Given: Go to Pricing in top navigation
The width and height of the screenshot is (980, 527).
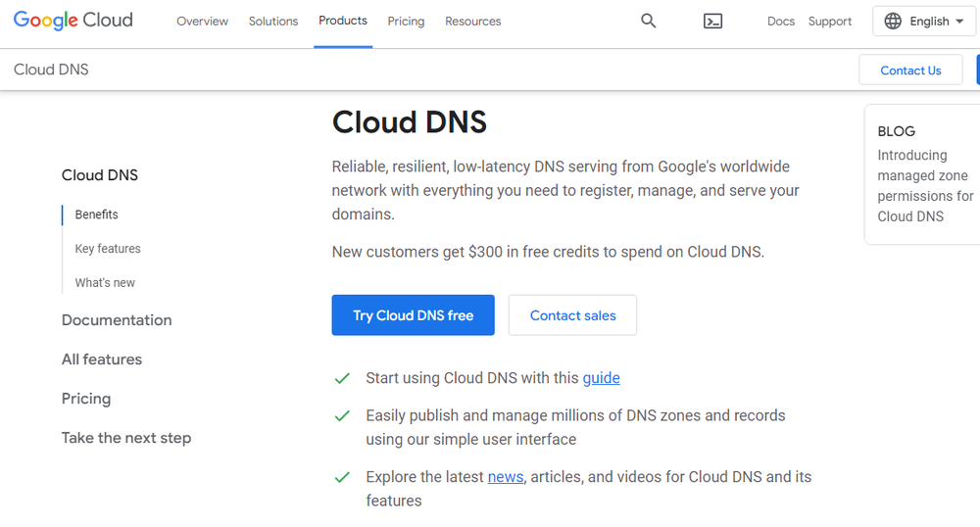Looking at the screenshot, I should (406, 22).
